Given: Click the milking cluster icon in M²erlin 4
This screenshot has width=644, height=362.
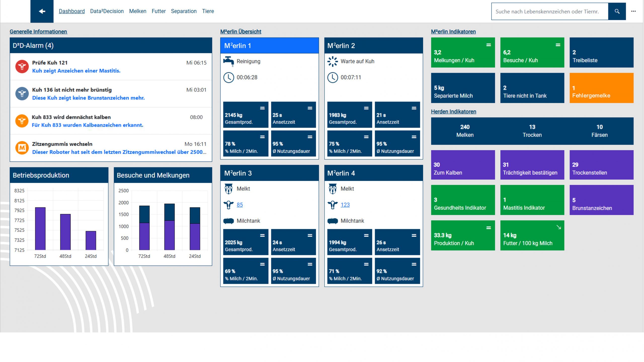Looking at the screenshot, I should pos(332,189).
